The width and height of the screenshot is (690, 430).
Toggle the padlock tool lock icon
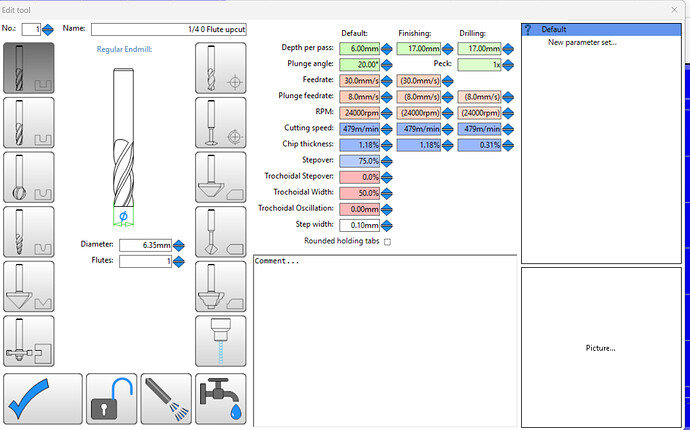click(x=111, y=399)
